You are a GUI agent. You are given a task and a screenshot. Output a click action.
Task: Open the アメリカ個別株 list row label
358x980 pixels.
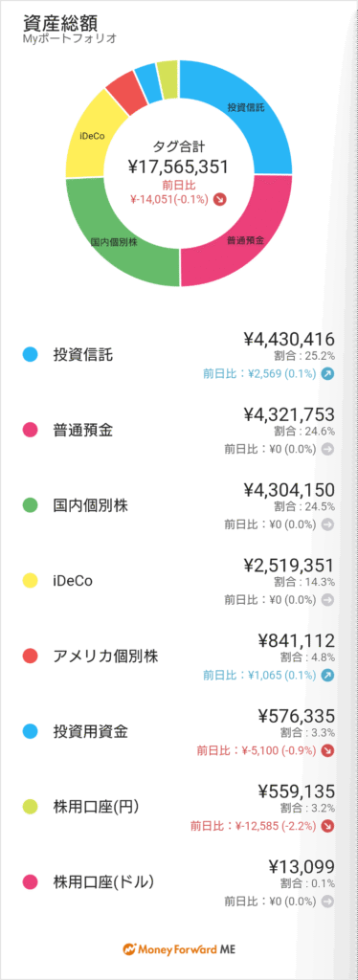click(105, 657)
